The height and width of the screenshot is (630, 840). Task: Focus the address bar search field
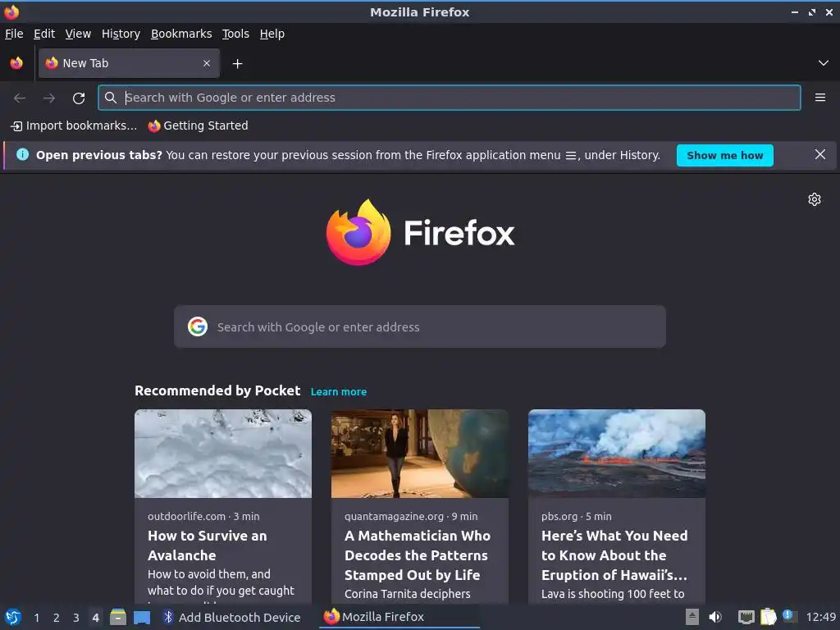point(449,98)
